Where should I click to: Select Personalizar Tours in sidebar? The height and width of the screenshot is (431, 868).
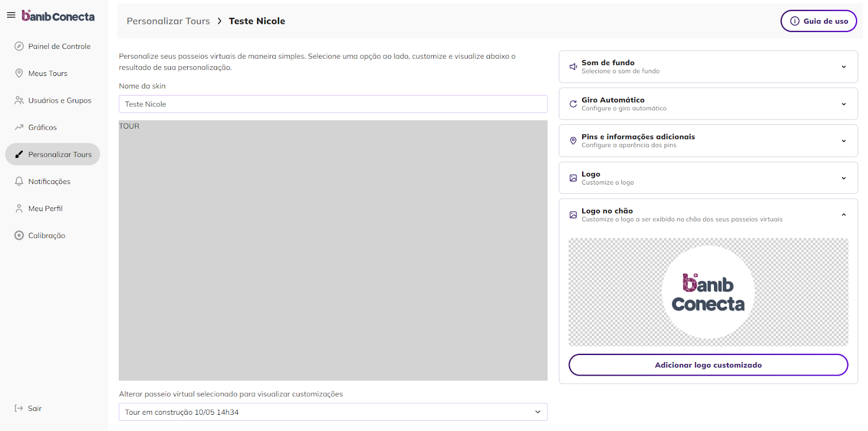point(53,154)
